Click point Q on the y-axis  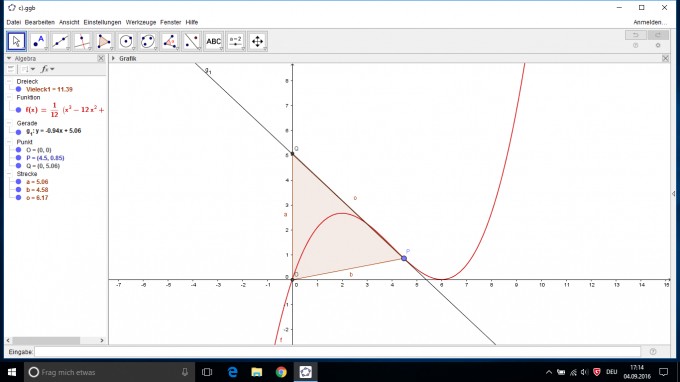point(292,153)
